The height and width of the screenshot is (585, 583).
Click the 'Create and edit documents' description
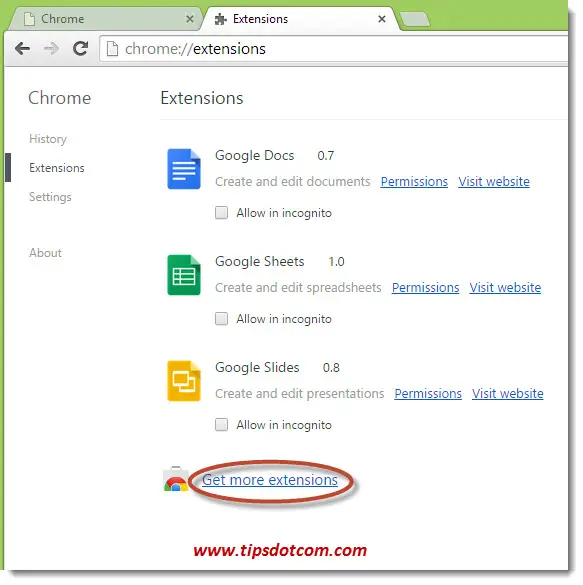click(x=292, y=182)
